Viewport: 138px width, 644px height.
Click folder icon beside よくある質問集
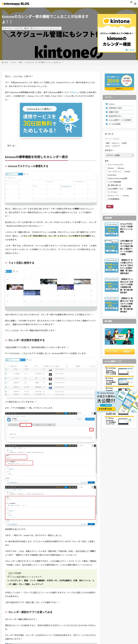107,124
